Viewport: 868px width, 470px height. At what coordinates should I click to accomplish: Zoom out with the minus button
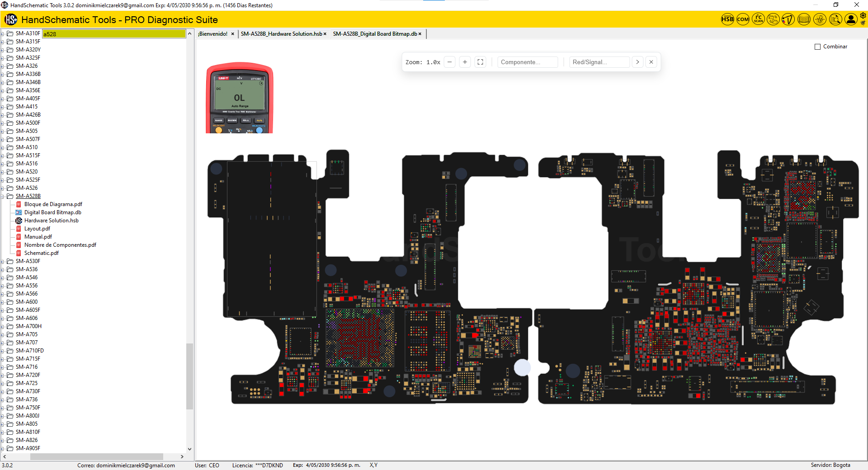coord(450,62)
